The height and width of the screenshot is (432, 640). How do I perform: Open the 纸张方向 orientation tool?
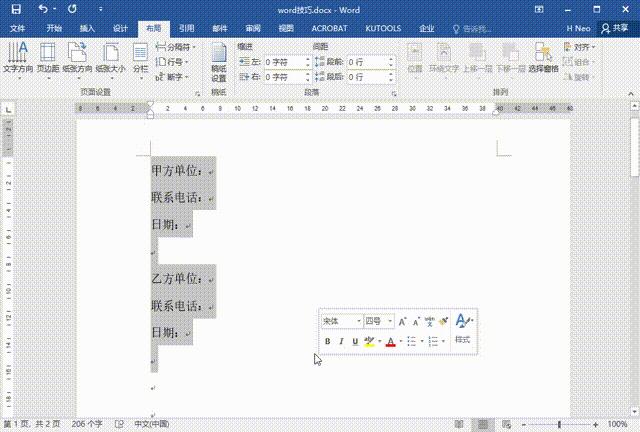tap(77, 59)
